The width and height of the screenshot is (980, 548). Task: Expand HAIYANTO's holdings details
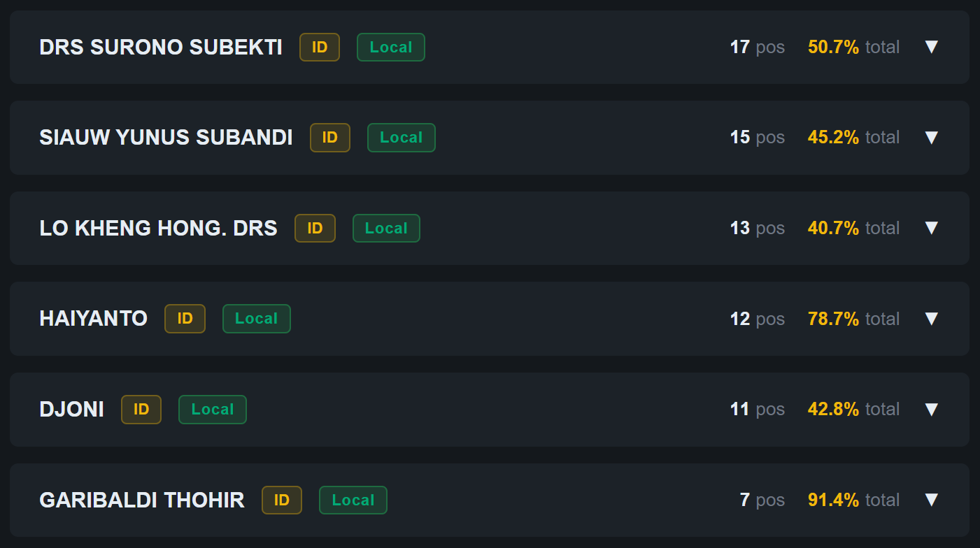point(931,319)
